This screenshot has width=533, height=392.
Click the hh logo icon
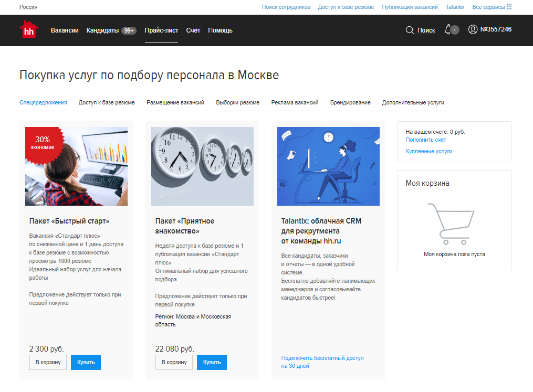[x=28, y=29]
